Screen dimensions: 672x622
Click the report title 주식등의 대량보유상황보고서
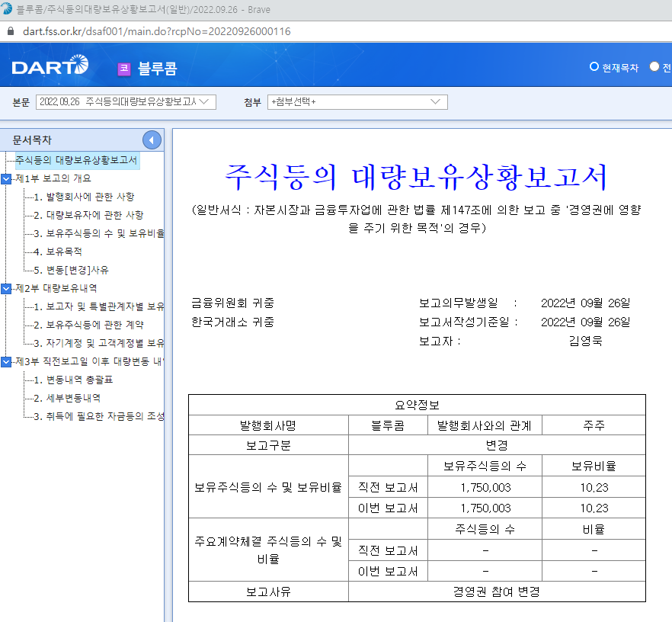point(416,177)
